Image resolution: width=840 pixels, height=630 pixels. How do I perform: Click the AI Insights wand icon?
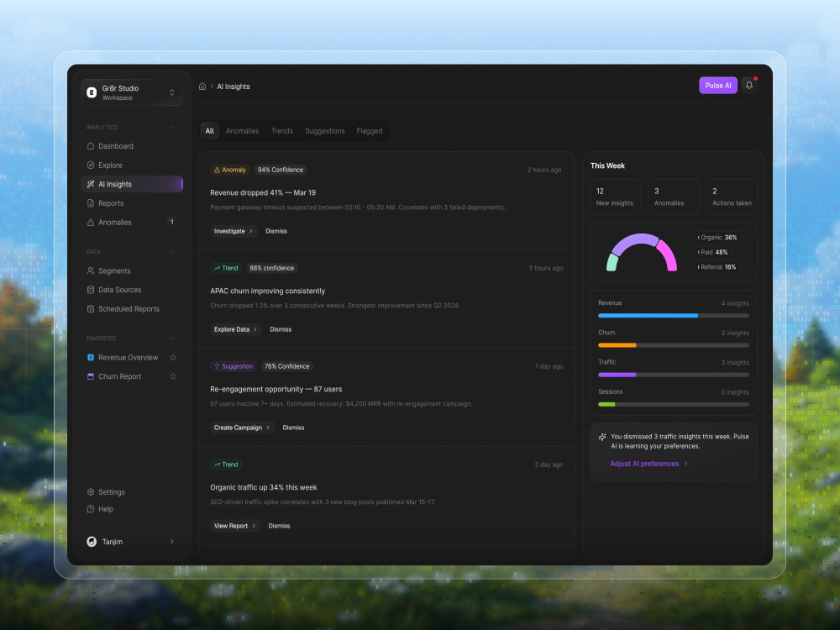(91, 184)
